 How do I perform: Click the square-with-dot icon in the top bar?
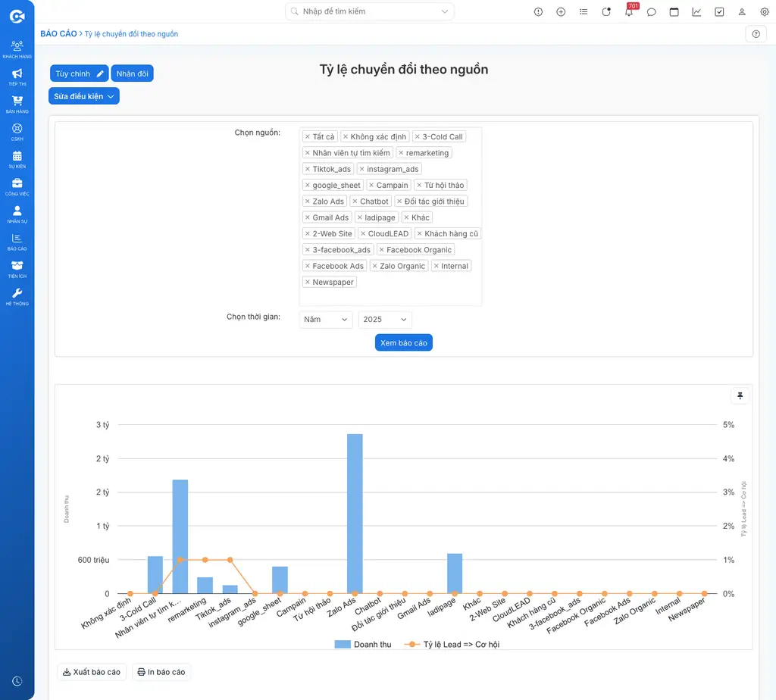pyautogui.click(x=606, y=12)
